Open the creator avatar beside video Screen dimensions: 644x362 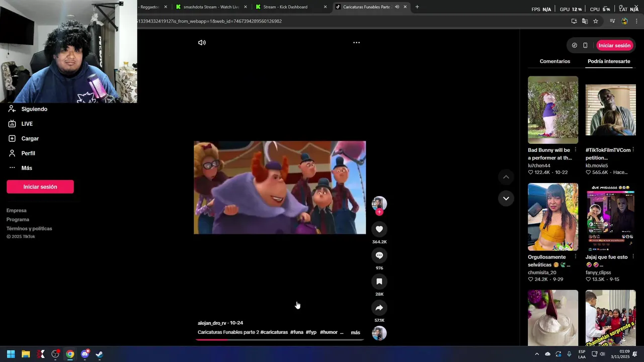click(379, 203)
